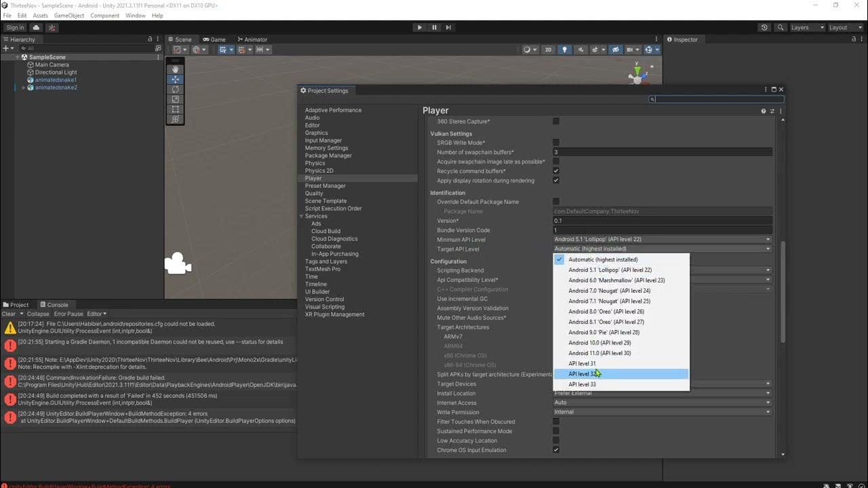This screenshot has height=488, width=868.
Task: Click the Project Settings presets icon
Action: click(x=772, y=111)
